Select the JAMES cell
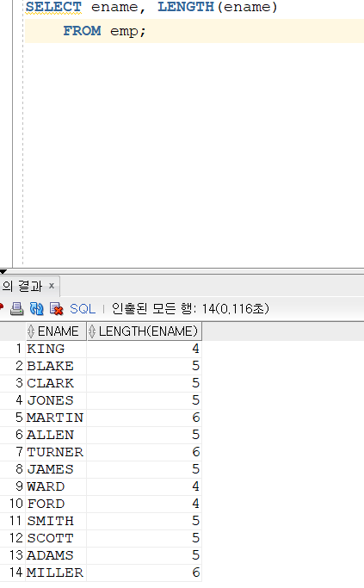364x588 pixels. pyautogui.click(x=56, y=469)
